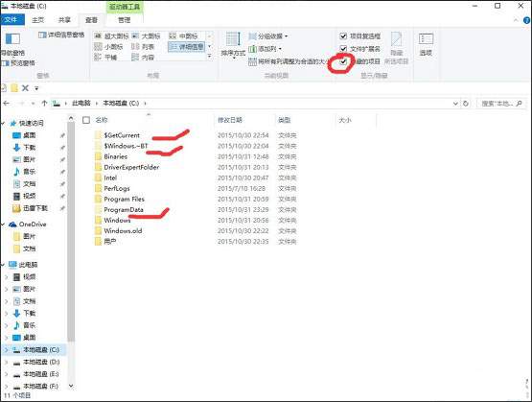Open the 文件 File menu tab
Image resolution: width=532 pixels, height=402 pixels.
[x=12, y=20]
